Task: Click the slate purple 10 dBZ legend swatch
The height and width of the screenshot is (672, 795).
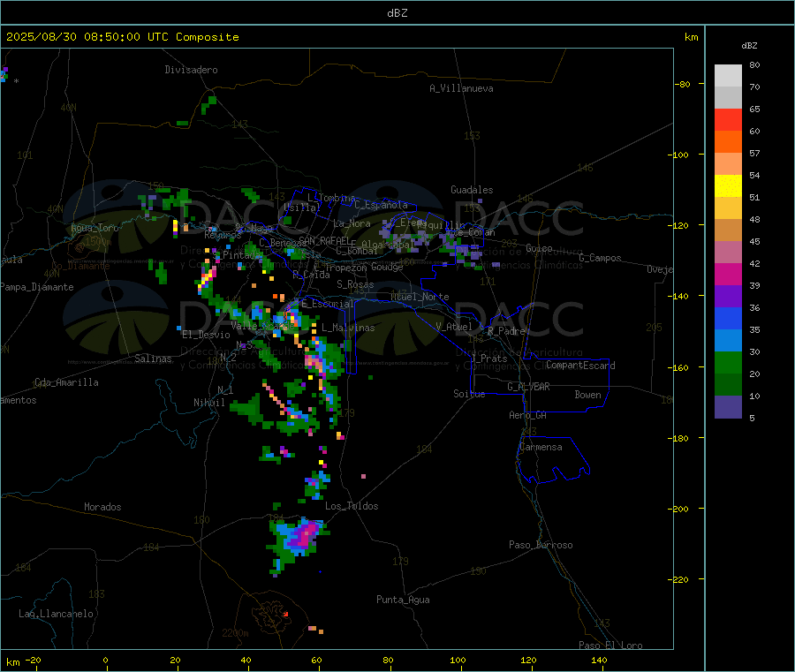Action: (728, 407)
